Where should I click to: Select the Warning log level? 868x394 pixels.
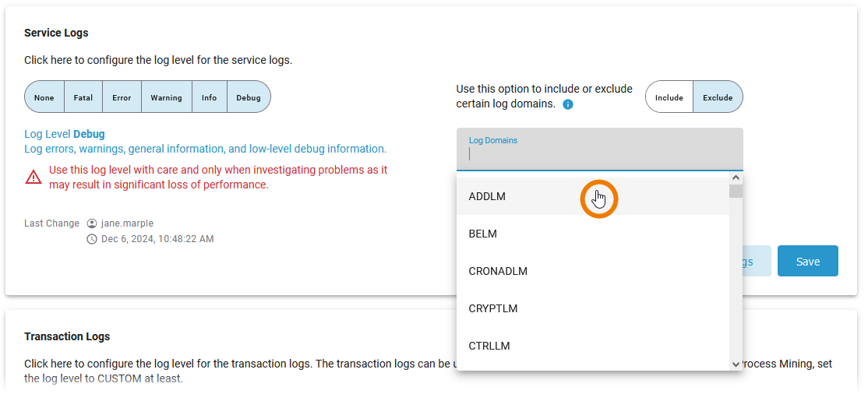click(166, 97)
